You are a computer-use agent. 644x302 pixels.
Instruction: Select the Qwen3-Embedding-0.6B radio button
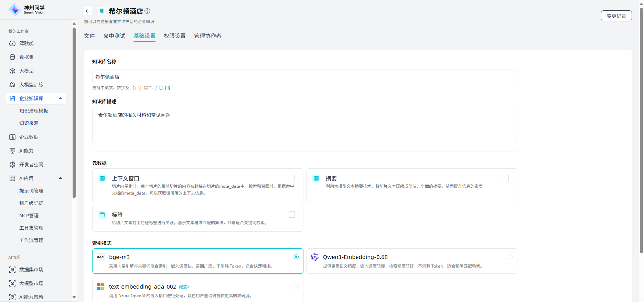510,257
